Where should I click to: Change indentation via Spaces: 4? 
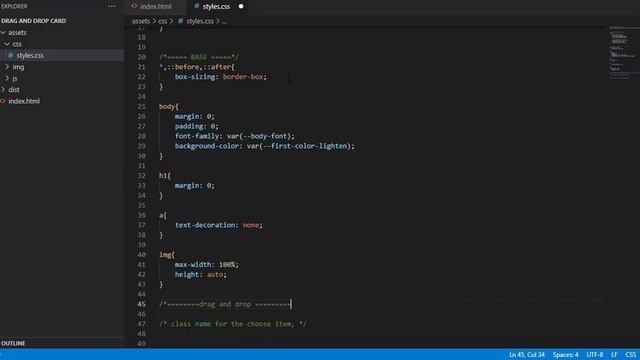click(x=565, y=355)
